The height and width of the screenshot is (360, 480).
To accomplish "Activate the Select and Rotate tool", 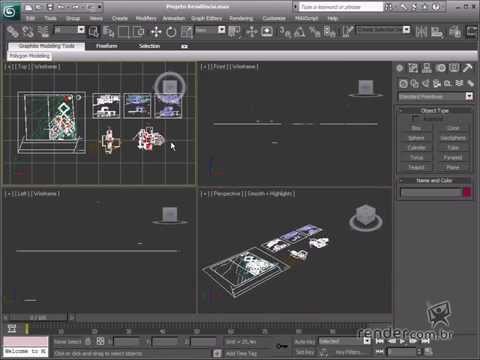I will 171,32.
